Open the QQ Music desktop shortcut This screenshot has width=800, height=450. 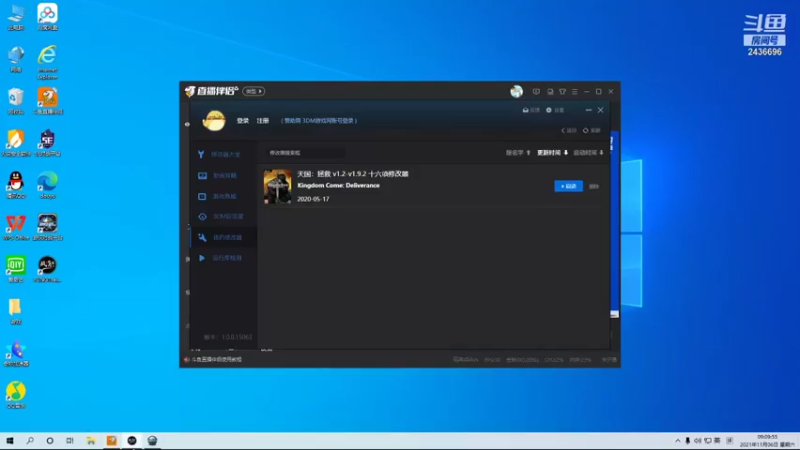(16, 395)
